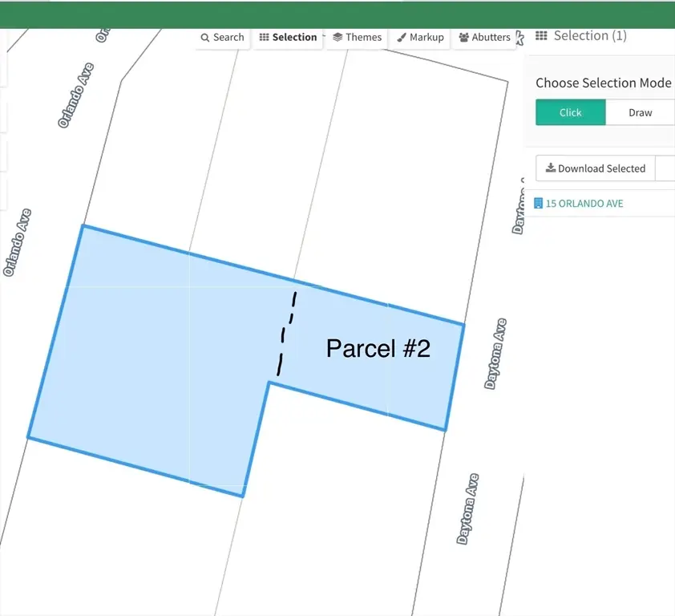Click the Search magnifier icon
The image size is (675, 616).
(x=207, y=37)
